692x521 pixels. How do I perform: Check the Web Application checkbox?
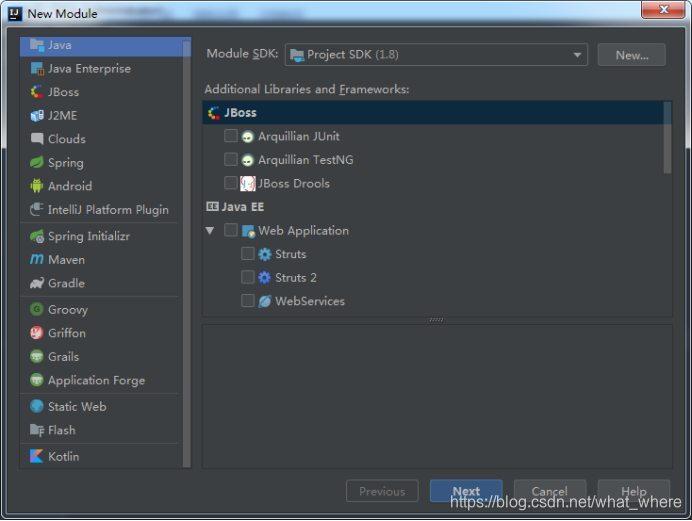[231, 230]
